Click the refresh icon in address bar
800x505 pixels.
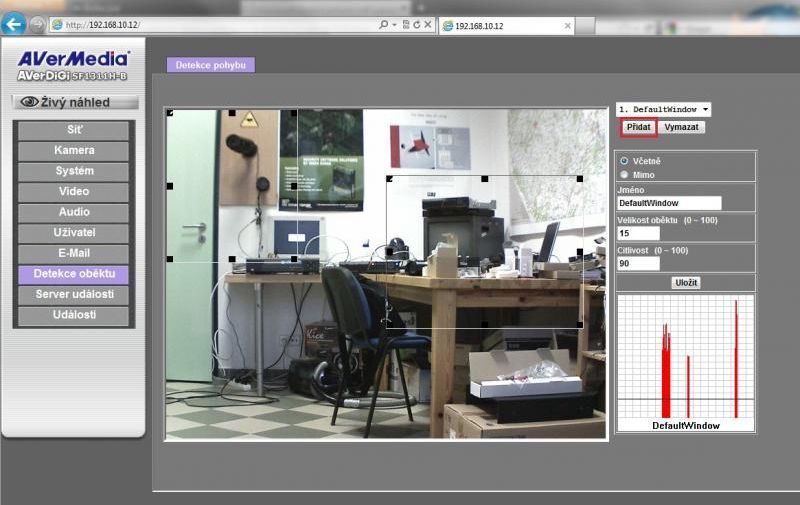417,24
